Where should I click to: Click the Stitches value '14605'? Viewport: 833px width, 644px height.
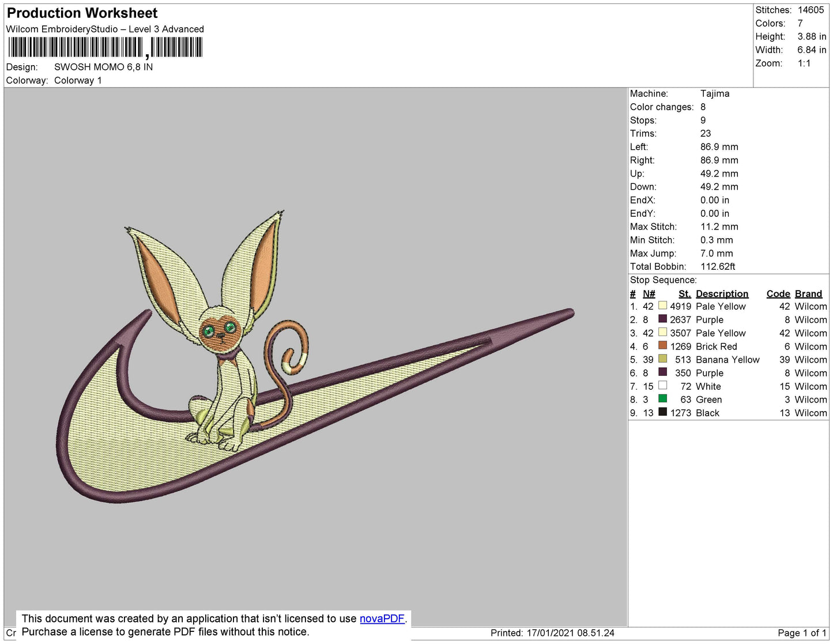tap(811, 10)
